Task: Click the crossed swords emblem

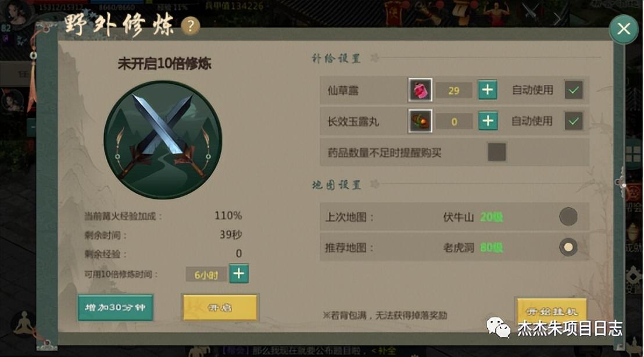Action: tap(163, 140)
